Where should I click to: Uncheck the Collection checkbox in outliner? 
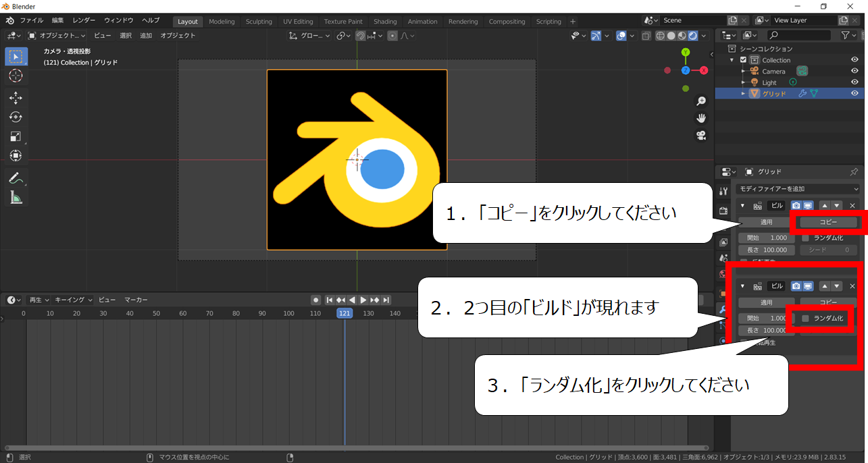tap(743, 60)
